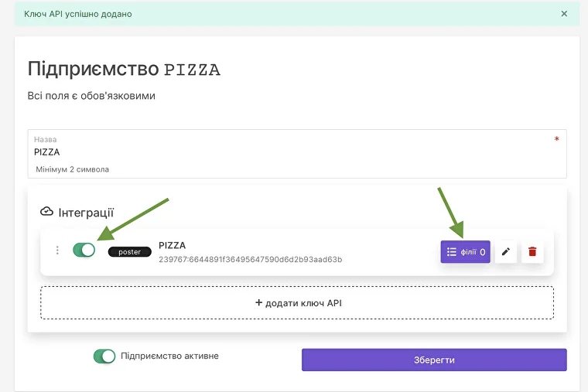Screen dimensions: 588x392
Task: Click the Мінімум 2 символа hint text
Action: point(73,169)
